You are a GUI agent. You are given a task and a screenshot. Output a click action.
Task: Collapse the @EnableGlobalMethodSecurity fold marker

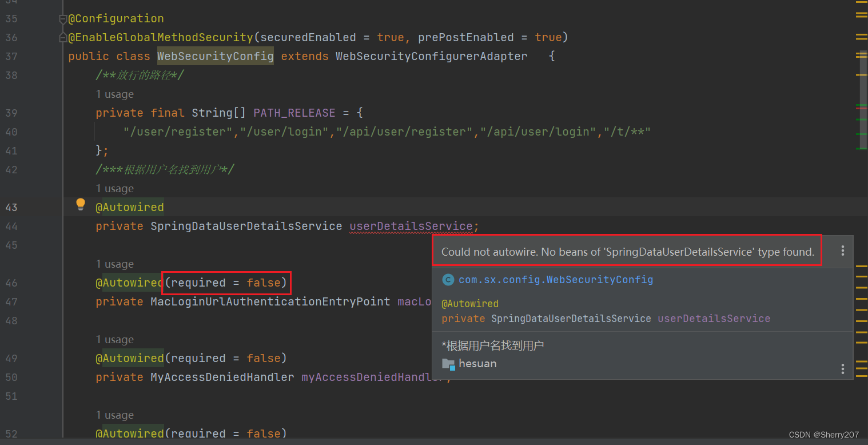[63, 38]
